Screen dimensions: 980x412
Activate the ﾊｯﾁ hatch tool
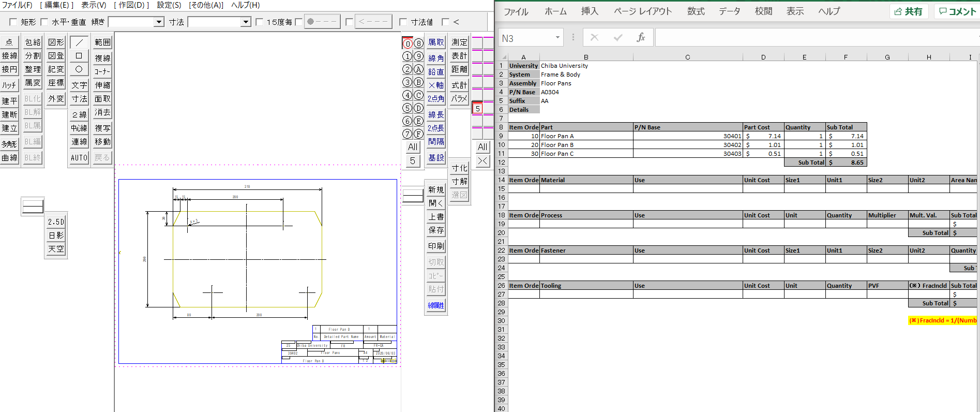[x=9, y=85]
